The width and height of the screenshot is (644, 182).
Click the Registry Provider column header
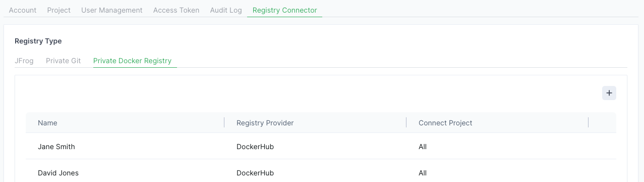point(265,123)
